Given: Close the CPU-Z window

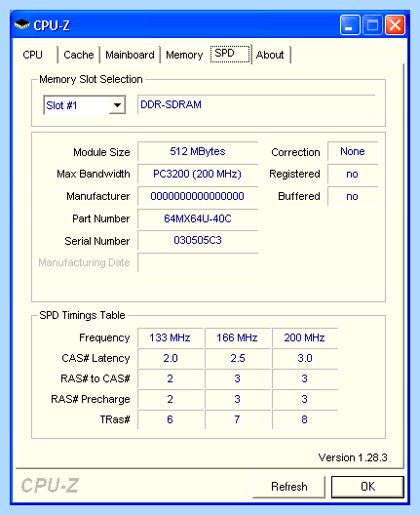Looking at the screenshot, I should click(x=395, y=25).
